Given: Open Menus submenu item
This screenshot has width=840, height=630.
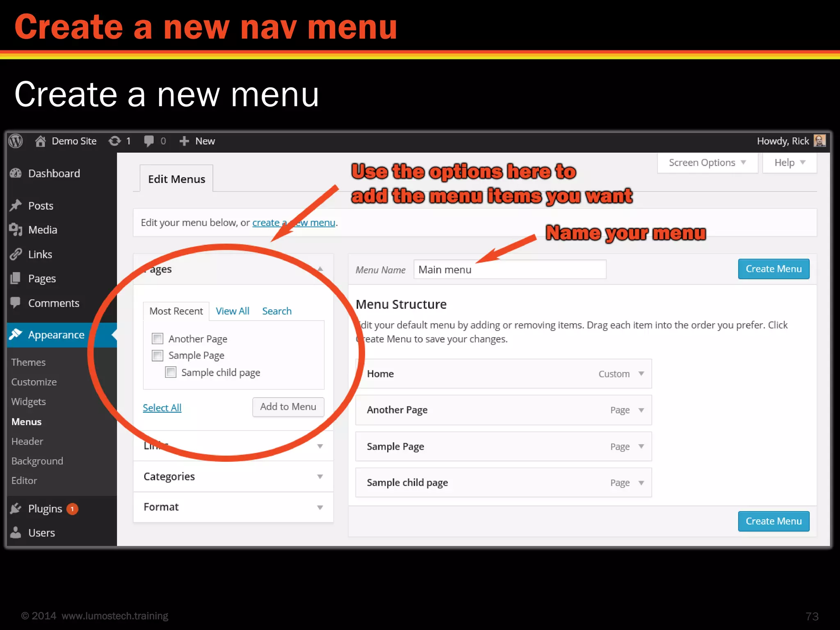Looking at the screenshot, I should tap(26, 422).
